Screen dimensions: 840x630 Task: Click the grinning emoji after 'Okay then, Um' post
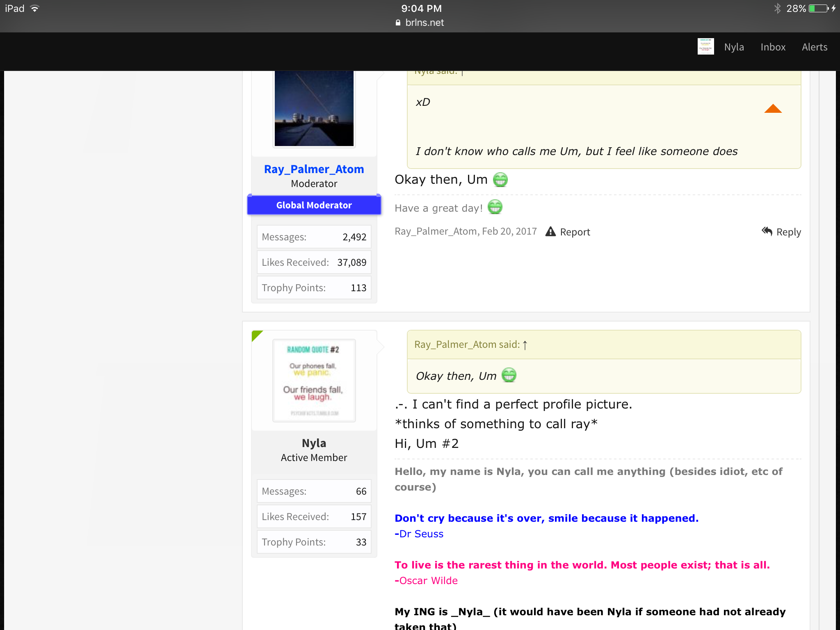tap(500, 180)
